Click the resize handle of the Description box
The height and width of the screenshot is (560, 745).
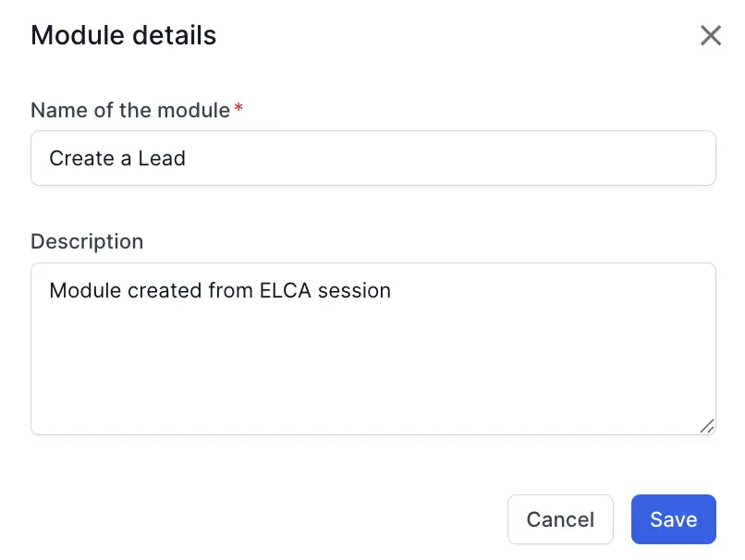[x=708, y=426]
